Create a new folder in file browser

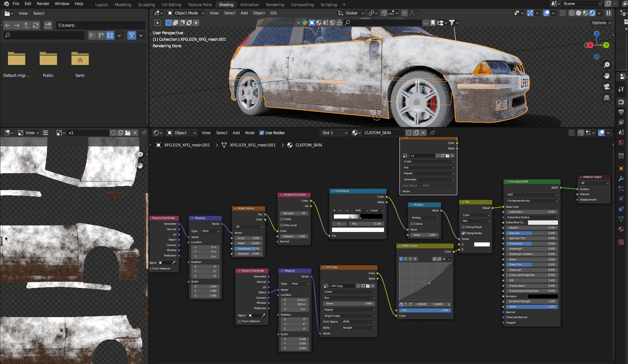[x=48, y=25]
